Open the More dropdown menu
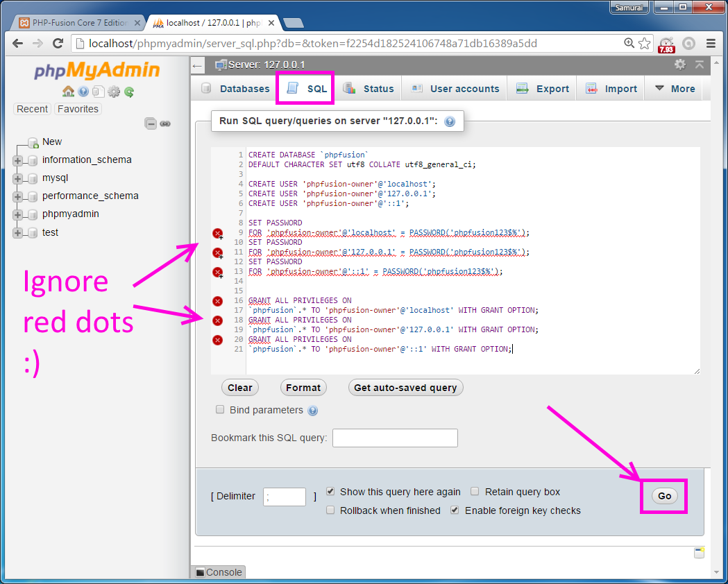Screen dimensions: 728x584 [x=675, y=88]
